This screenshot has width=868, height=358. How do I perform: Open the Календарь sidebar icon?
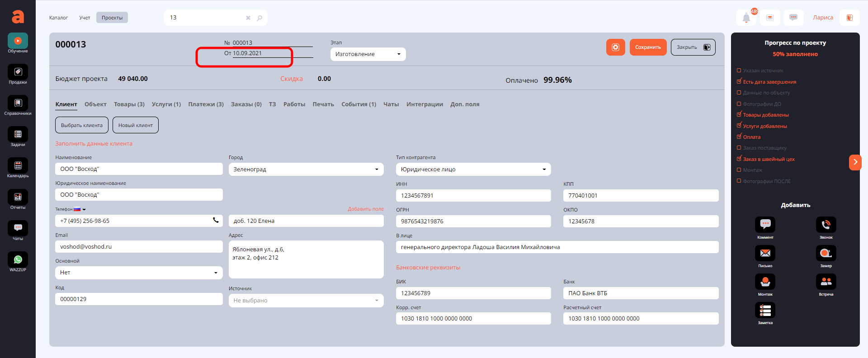(x=18, y=166)
